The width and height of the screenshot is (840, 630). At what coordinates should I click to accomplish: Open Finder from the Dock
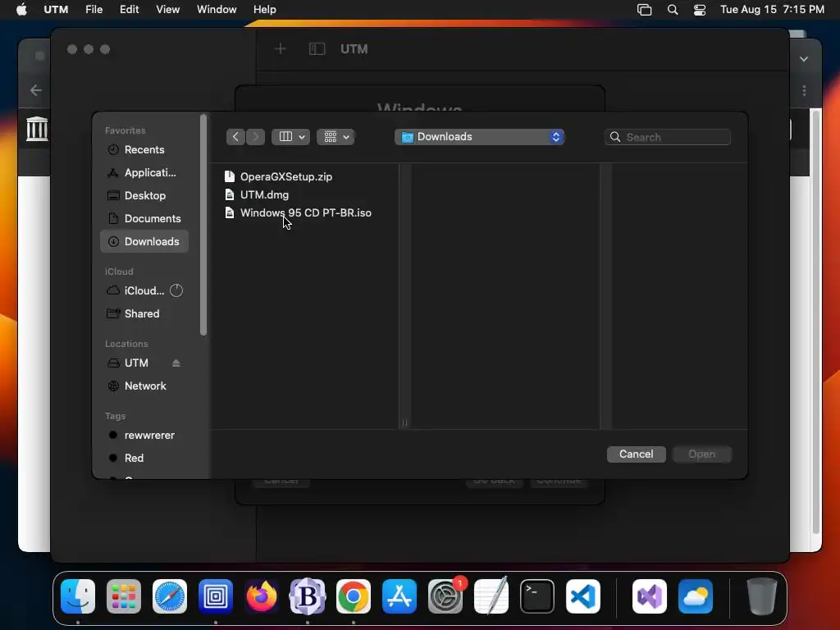(x=78, y=596)
